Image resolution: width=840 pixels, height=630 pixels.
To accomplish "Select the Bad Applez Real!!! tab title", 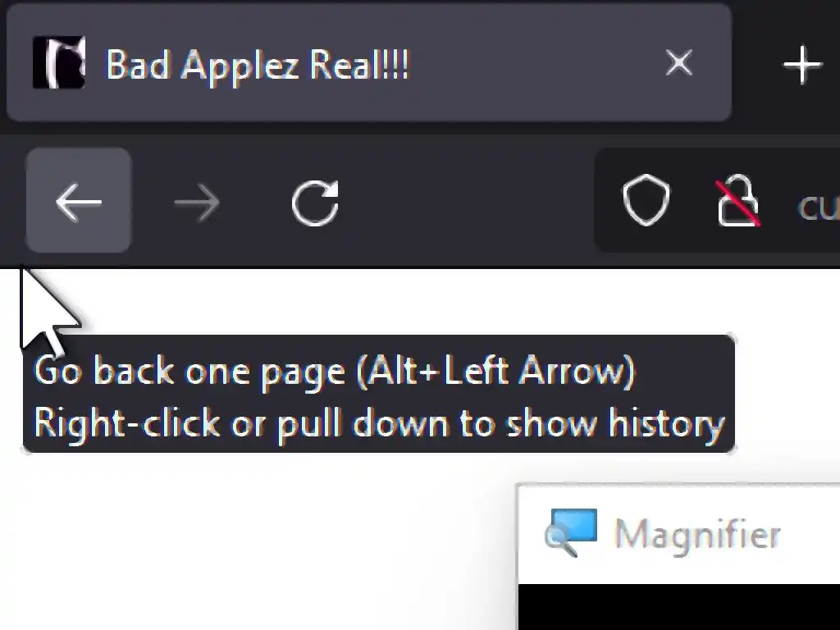I will pyautogui.click(x=258, y=66).
